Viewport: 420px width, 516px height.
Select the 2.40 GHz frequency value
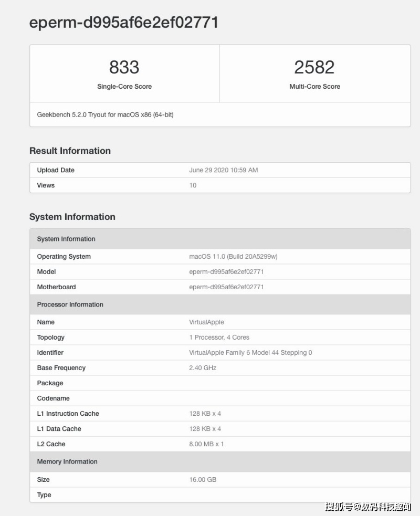point(203,368)
